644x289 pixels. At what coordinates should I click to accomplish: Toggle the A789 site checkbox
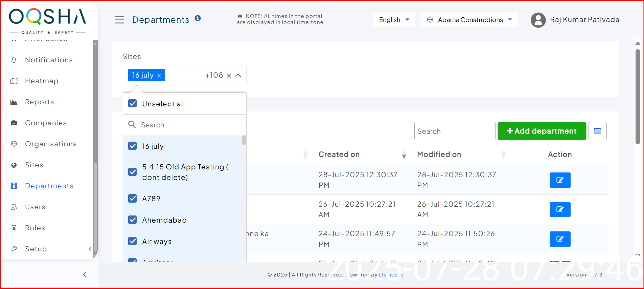click(x=133, y=199)
